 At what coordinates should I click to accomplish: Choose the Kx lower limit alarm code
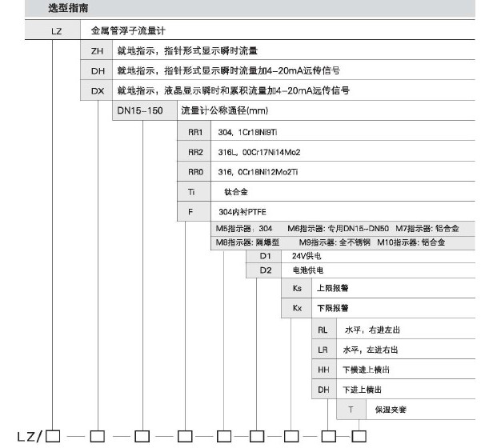click(297, 307)
